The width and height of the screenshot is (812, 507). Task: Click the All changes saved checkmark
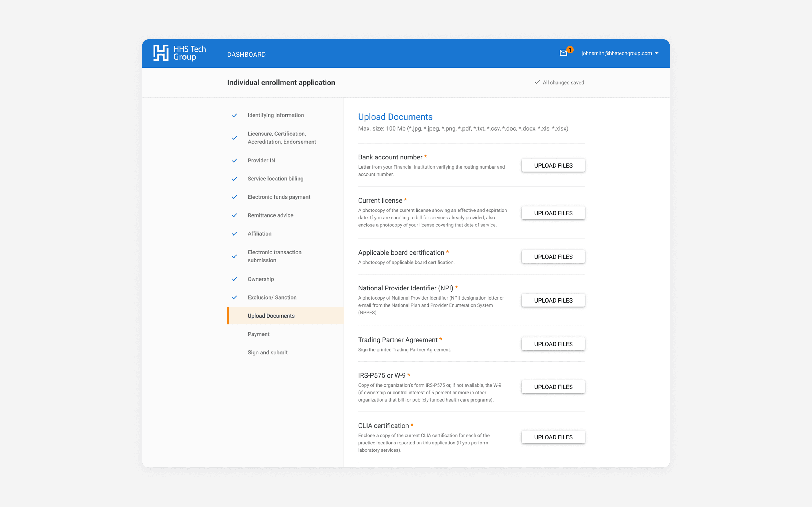pyautogui.click(x=537, y=82)
